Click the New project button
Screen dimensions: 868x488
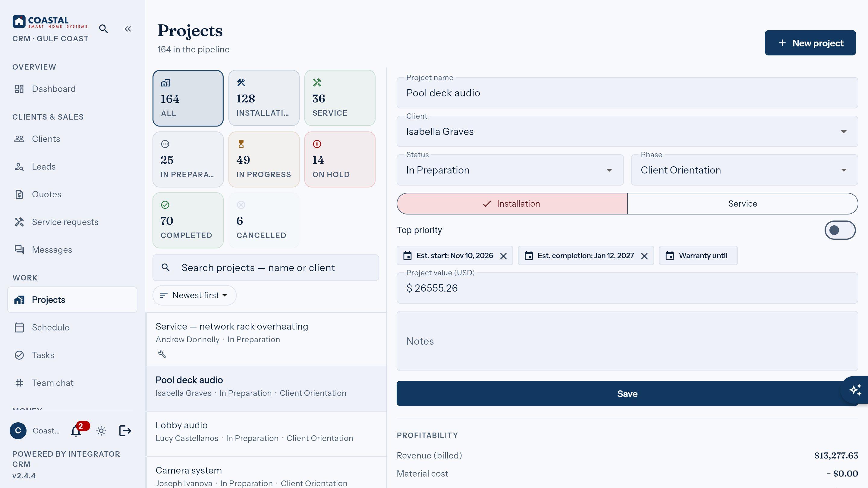tap(810, 43)
